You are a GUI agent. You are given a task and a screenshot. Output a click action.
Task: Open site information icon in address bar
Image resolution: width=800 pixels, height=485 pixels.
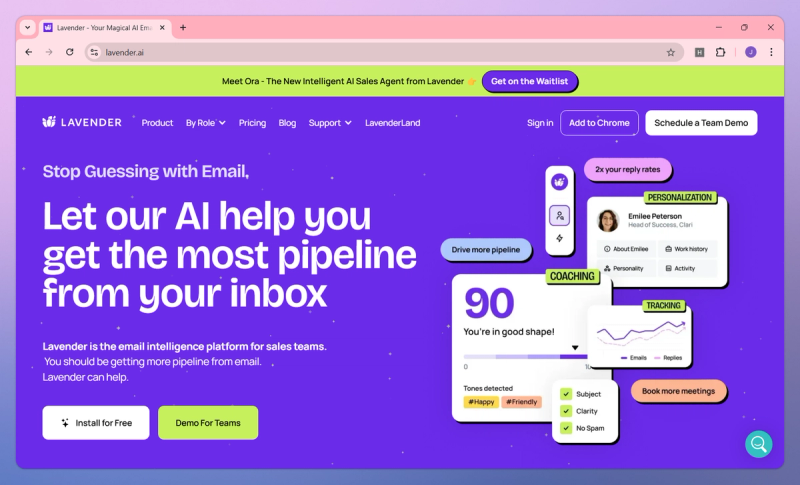94,52
